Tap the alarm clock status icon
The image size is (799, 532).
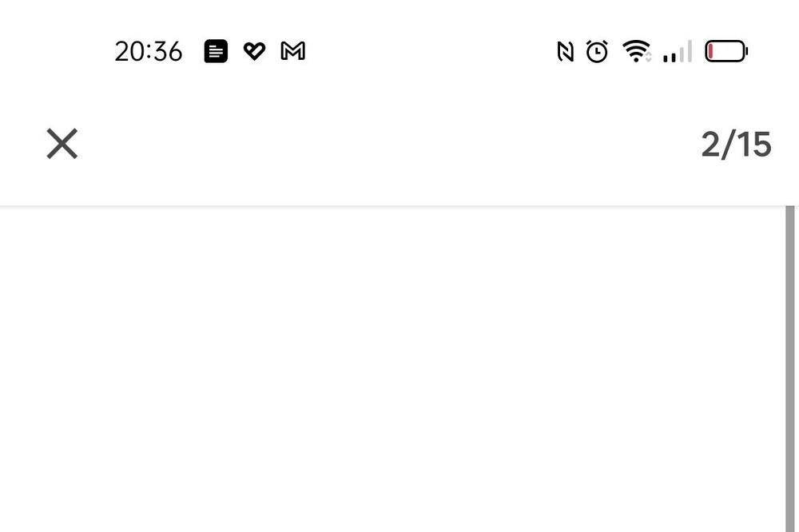[x=597, y=52]
